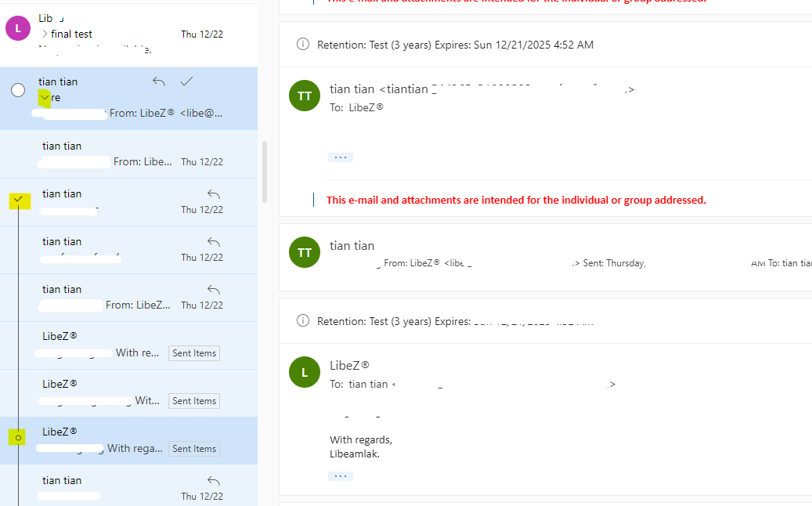This screenshot has height=506, width=812.
Task: Toggle the checkmark on the Thu 12/22 message
Action: pyautogui.click(x=19, y=201)
